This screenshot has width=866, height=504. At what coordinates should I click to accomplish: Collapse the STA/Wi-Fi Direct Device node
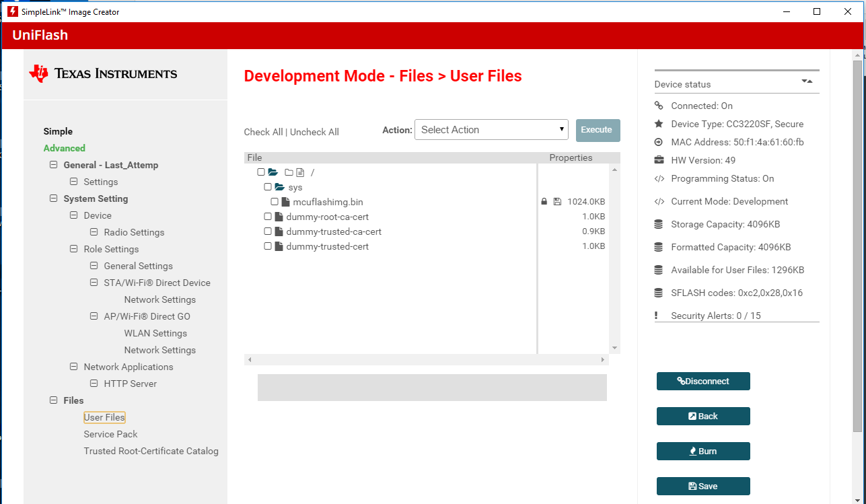[94, 283]
